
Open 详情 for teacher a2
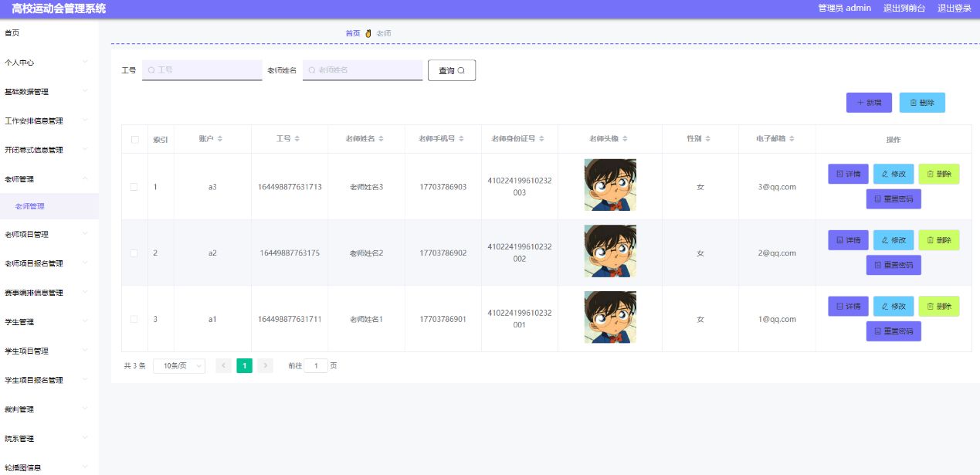click(x=848, y=240)
